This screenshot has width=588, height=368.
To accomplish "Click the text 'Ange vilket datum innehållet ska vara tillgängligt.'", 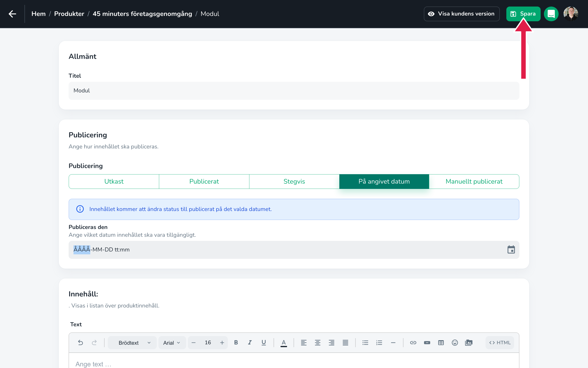I will pyautogui.click(x=132, y=235).
